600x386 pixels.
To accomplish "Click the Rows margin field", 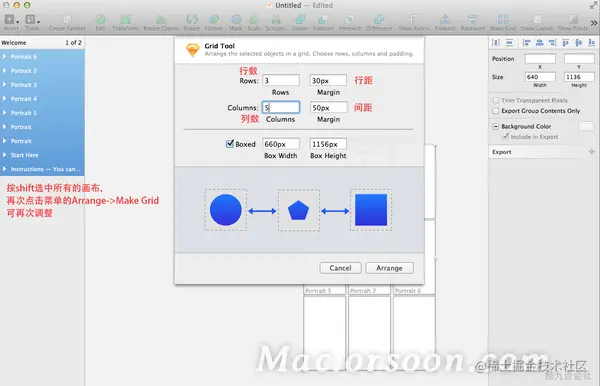I will [x=328, y=80].
